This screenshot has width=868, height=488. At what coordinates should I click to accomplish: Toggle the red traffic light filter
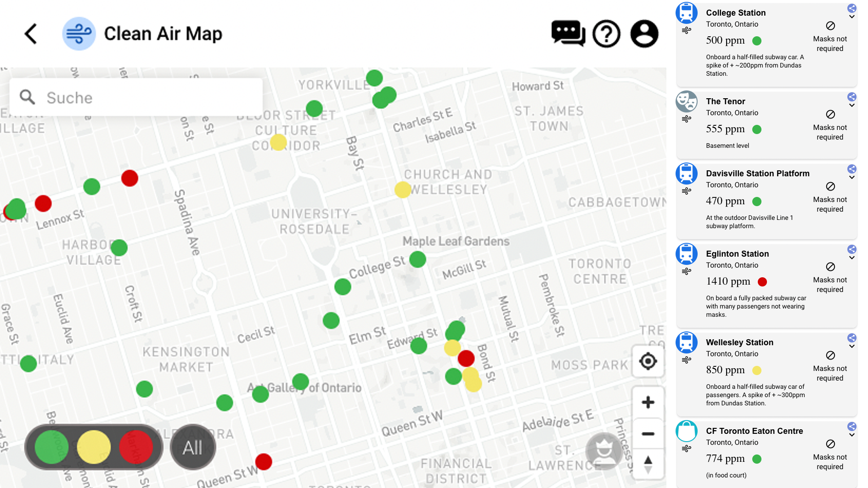point(136,447)
